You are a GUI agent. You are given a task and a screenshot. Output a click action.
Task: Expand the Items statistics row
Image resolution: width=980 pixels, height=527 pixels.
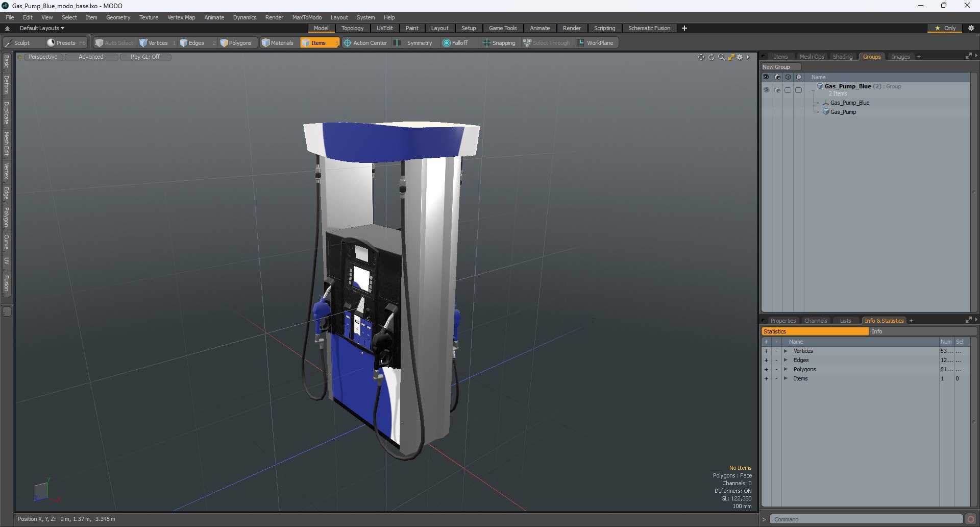coord(786,378)
